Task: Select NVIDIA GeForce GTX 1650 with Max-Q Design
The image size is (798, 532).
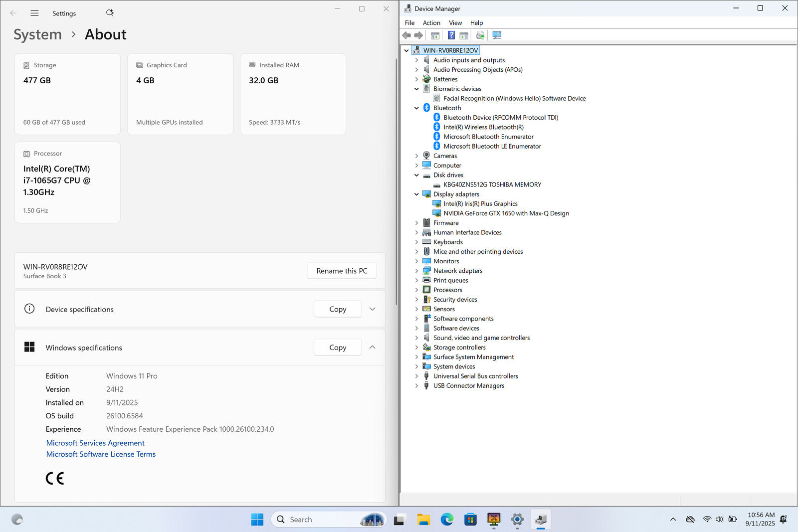Action: [x=506, y=213]
